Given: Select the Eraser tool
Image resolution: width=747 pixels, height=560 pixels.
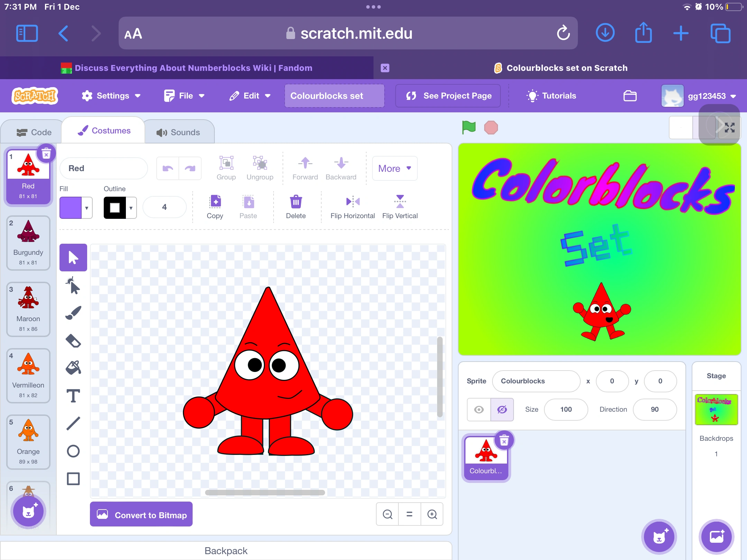Looking at the screenshot, I should (73, 341).
